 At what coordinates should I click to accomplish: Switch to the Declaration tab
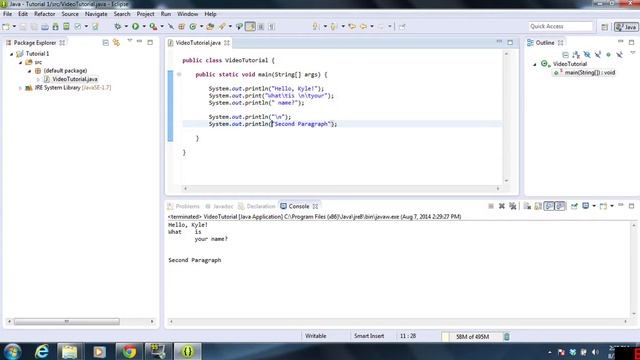tap(257, 206)
